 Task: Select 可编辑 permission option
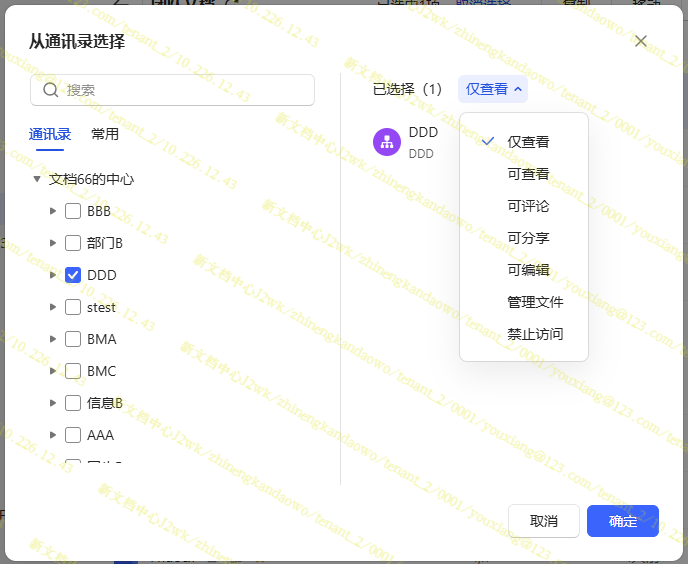click(528, 270)
